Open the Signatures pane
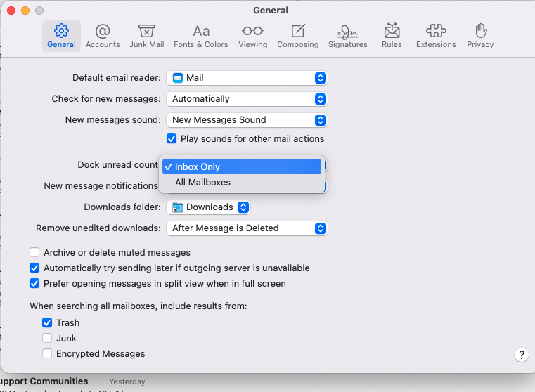This screenshot has width=535, height=392. click(x=348, y=36)
